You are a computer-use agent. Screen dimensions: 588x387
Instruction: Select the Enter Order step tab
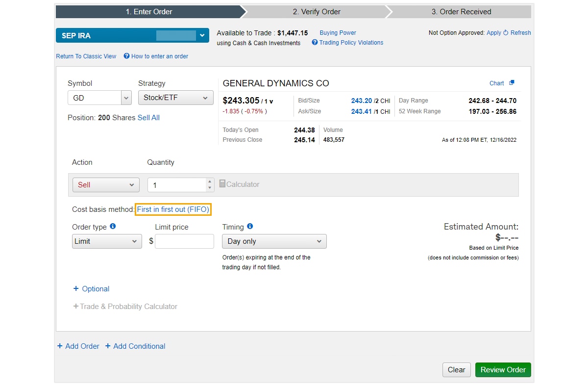point(148,12)
